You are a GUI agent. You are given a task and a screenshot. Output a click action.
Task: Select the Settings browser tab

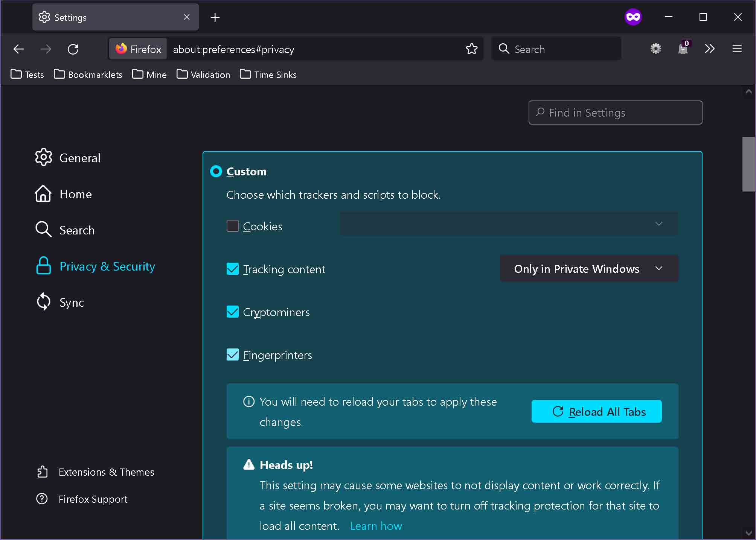[115, 17]
